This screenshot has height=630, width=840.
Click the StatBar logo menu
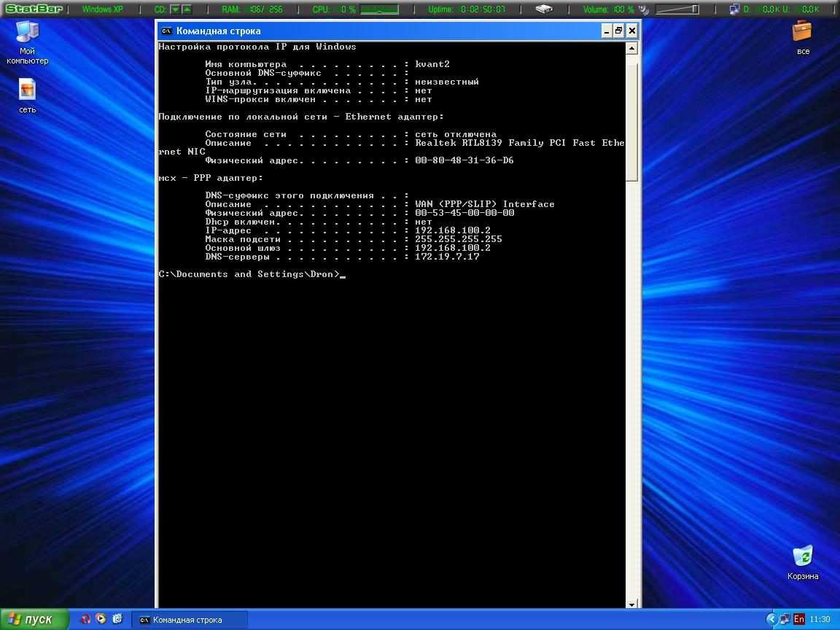[x=34, y=9]
